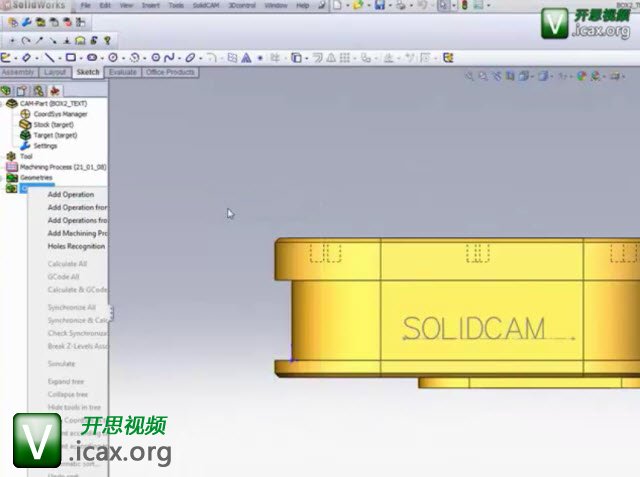
Task: Click the Zoom to Fit icon
Action: 470,76
